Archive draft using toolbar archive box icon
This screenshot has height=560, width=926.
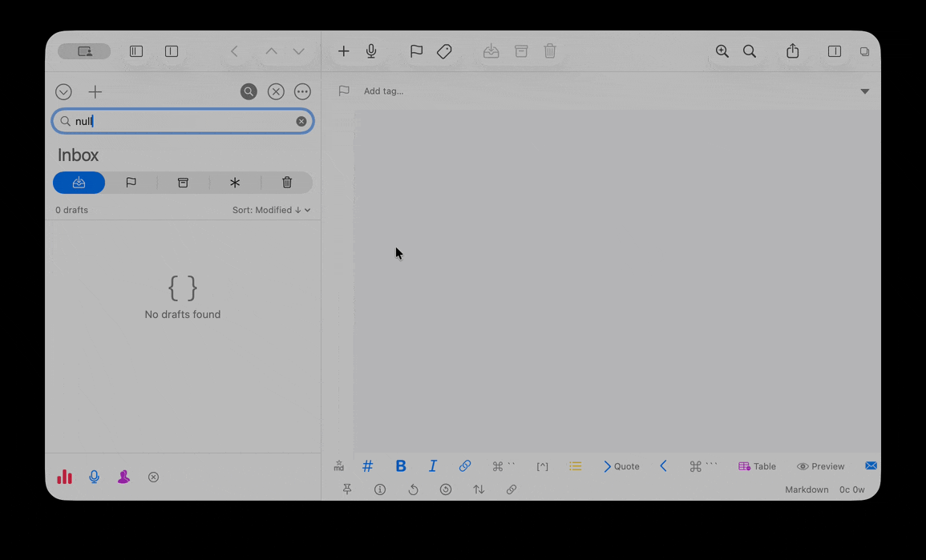click(x=521, y=51)
